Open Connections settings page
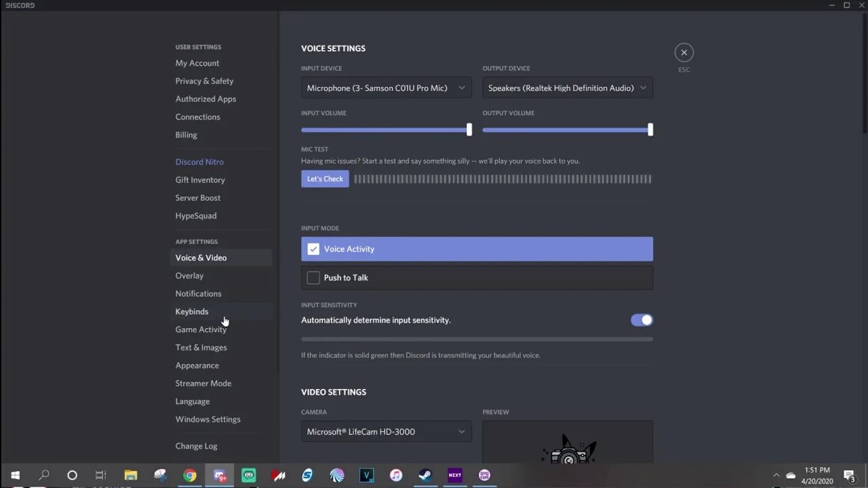Image resolution: width=868 pixels, height=488 pixels. [x=197, y=117]
